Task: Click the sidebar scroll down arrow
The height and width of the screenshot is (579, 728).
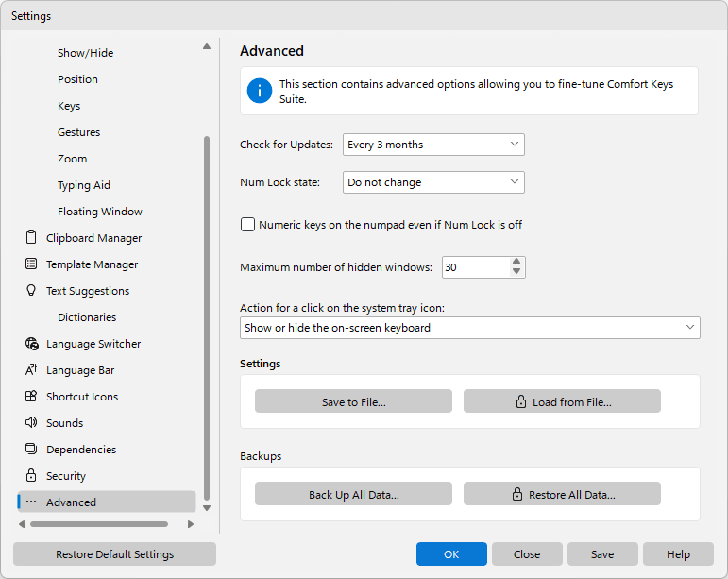Action: point(207,508)
